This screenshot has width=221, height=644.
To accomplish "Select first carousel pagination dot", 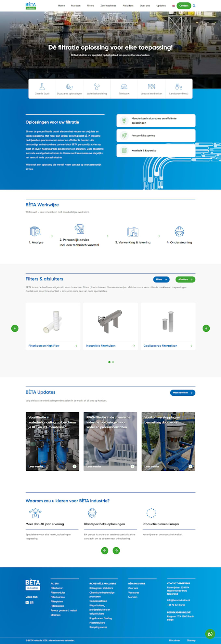I will click(109, 362).
